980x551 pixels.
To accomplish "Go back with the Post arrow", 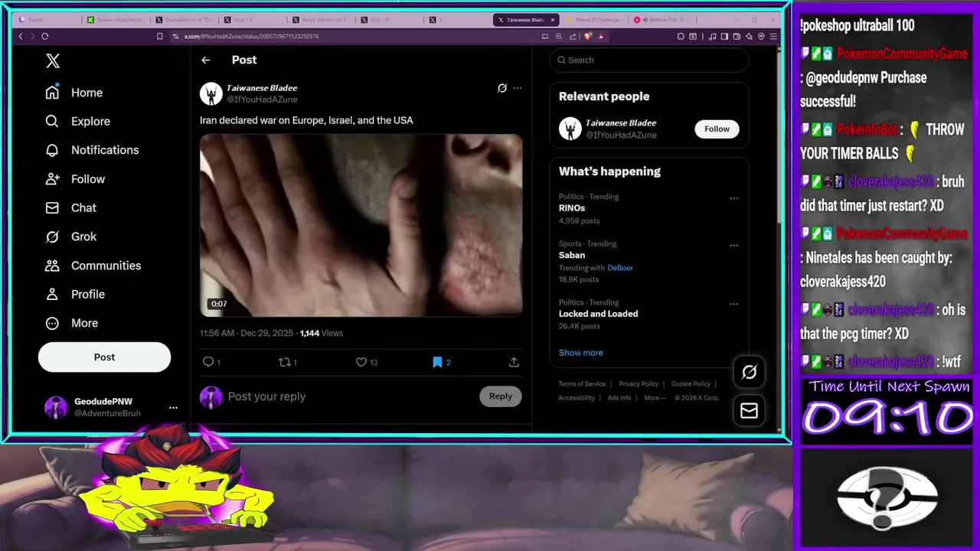I will point(206,60).
